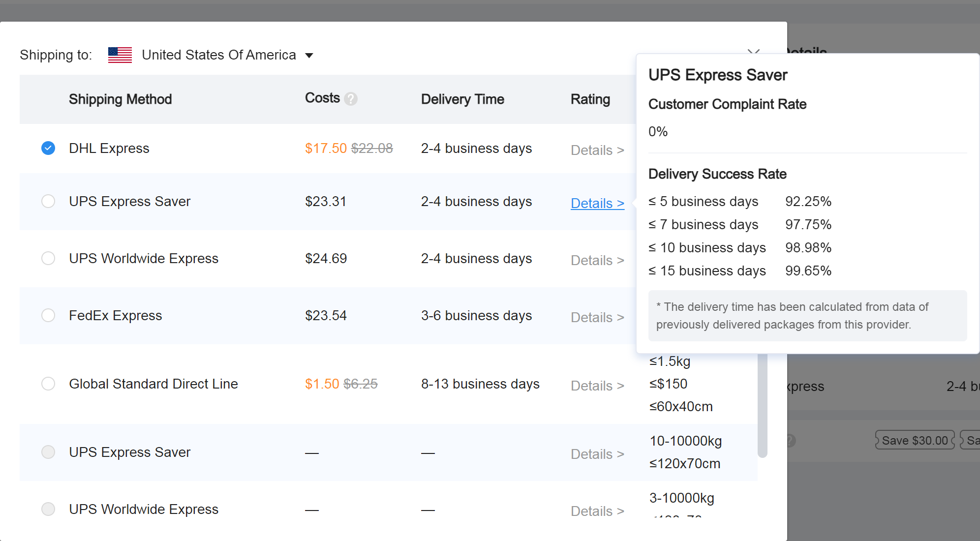Choose the first UPS Express Saver option
The width and height of the screenshot is (980, 541).
click(48, 201)
